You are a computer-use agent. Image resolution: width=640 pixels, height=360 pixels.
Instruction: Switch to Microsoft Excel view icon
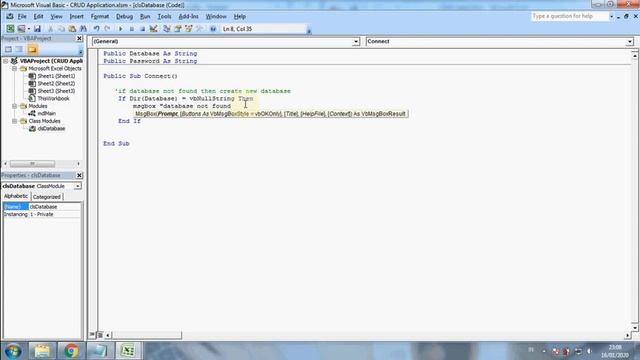tap(10, 29)
